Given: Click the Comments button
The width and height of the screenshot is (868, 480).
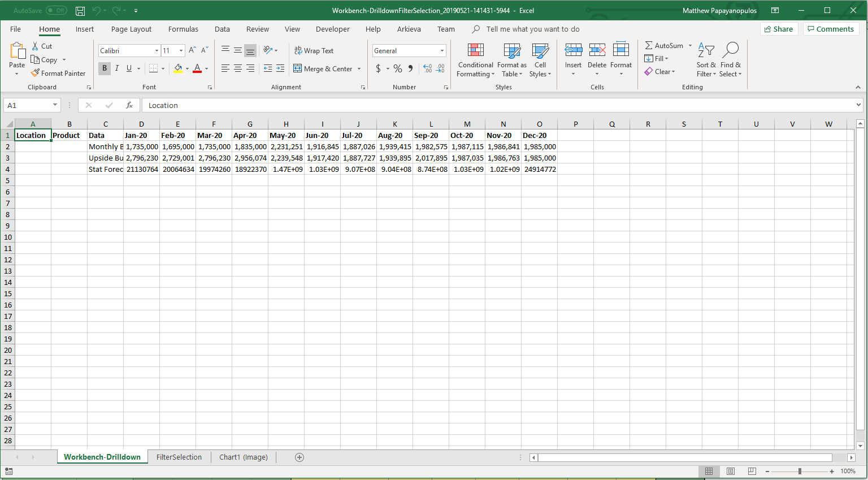Looking at the screenshot, I should [x=831, y=29].
